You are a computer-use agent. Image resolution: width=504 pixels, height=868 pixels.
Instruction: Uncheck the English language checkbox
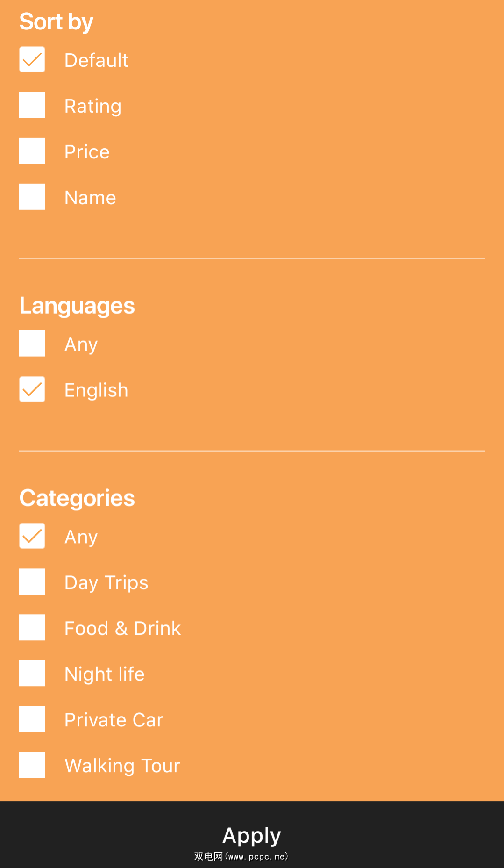[32, 389]
